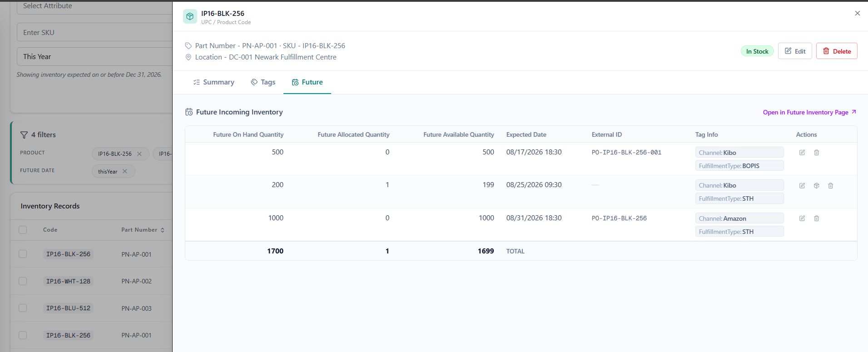
Task: Check the IP16-WHT-128 row checkbox
Action: coord(23,281)
